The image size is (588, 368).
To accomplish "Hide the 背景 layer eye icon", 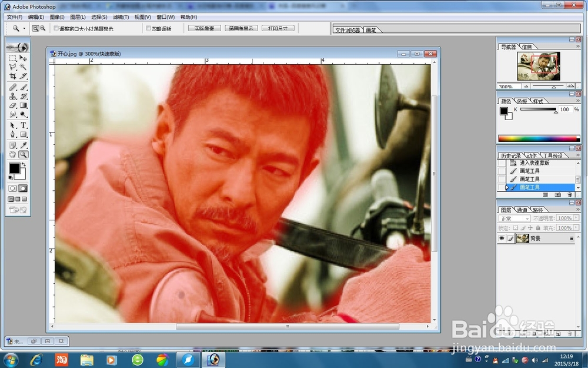I will click(502, 238).
